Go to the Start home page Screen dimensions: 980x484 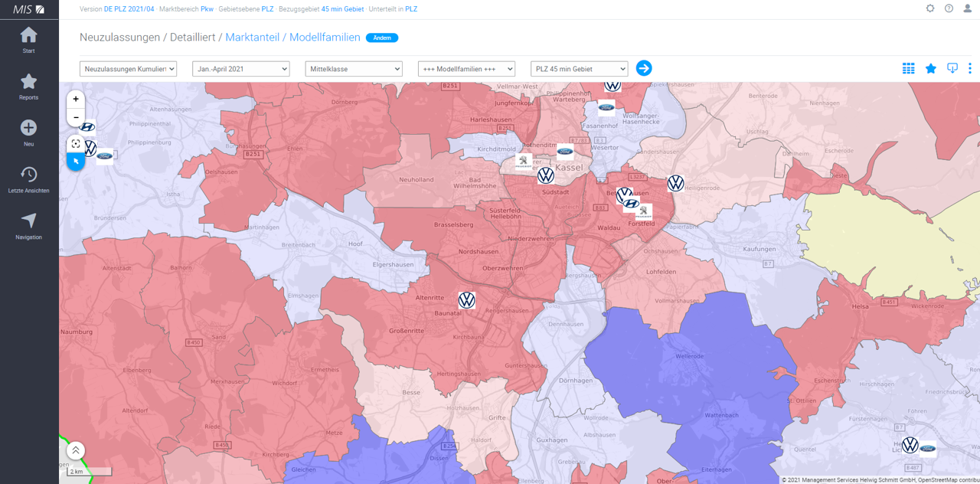coord(28,40)
